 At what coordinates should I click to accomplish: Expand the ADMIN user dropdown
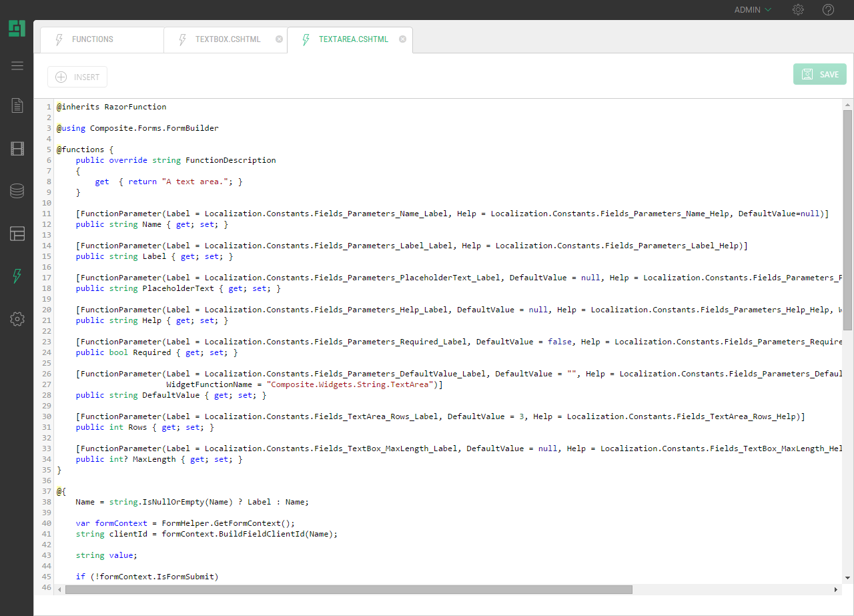pos(753,10)
